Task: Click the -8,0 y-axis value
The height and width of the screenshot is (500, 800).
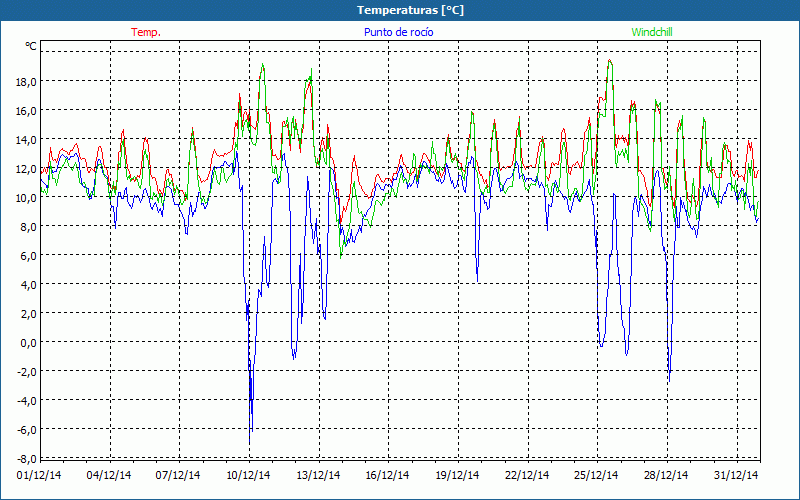Action: pos(27,458)
